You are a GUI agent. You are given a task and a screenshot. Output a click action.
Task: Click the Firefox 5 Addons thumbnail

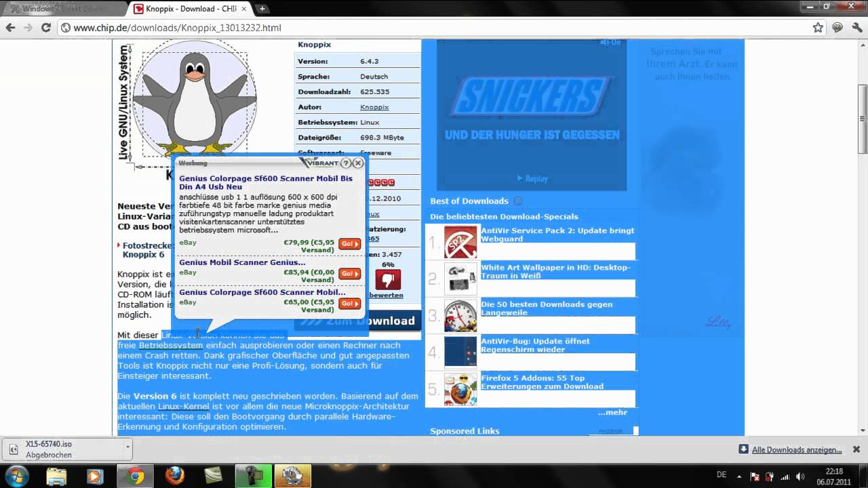click(460, 390)
